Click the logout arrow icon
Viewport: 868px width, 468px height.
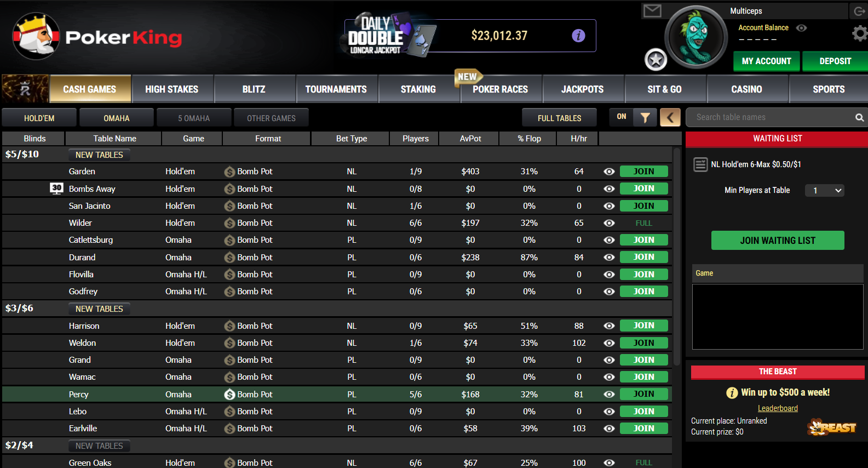click(859, 11)
